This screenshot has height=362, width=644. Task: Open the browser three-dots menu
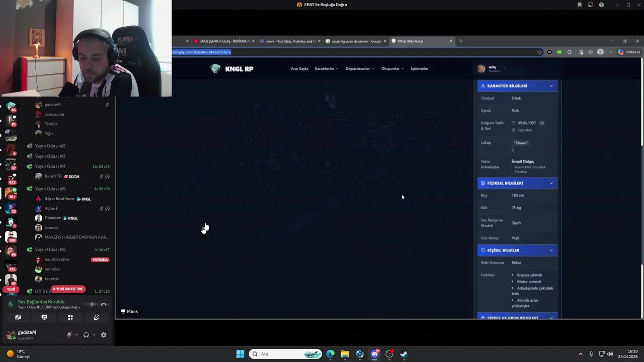(610, 52)
